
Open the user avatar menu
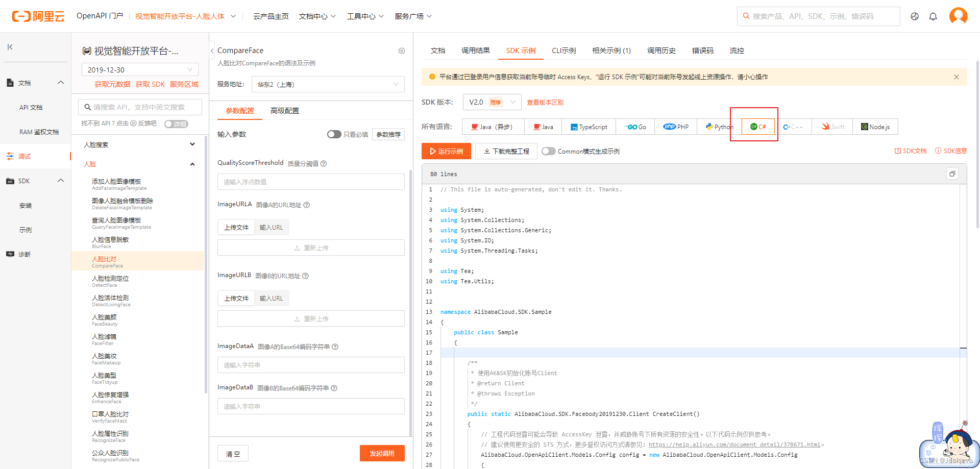click(x=958, y=16)
